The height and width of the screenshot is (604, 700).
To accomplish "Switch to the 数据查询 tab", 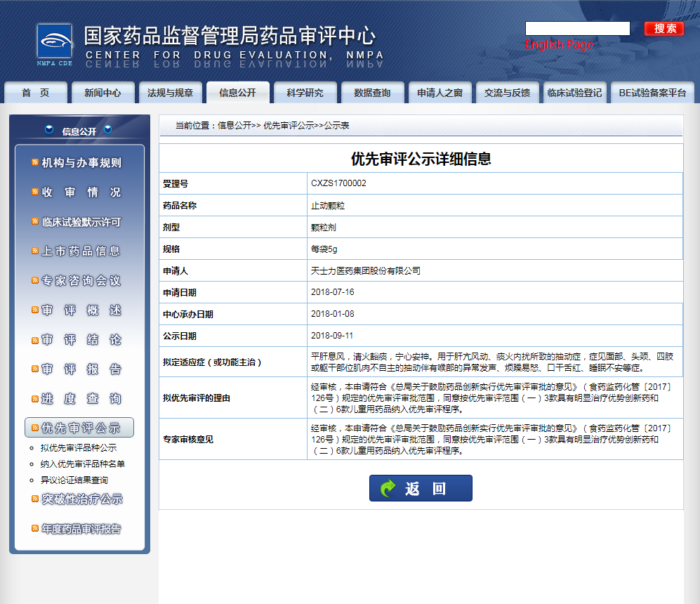I will 372,93.
